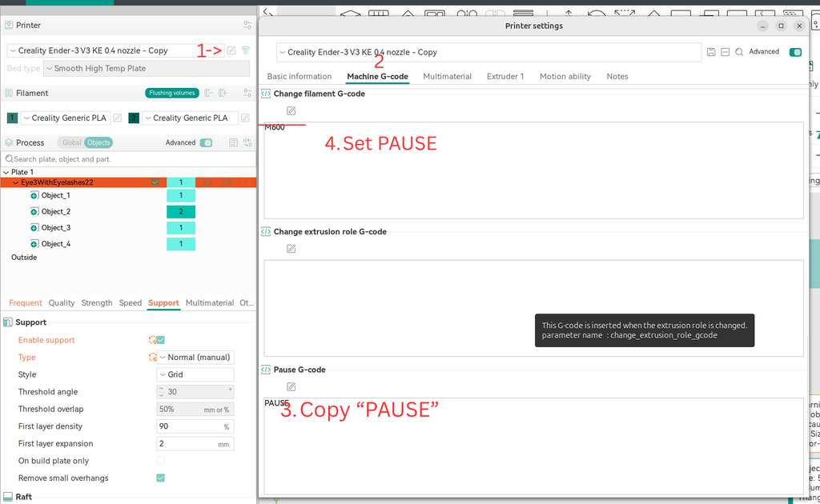Open support Style Grid dropdown
The height and width of the screenshot is (504, 820).
click(195, 374)
